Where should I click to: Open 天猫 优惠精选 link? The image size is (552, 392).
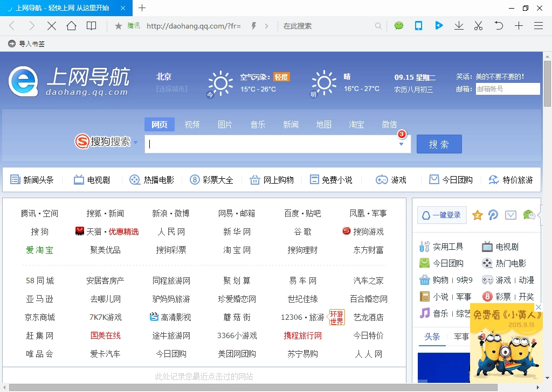[107, 232]
